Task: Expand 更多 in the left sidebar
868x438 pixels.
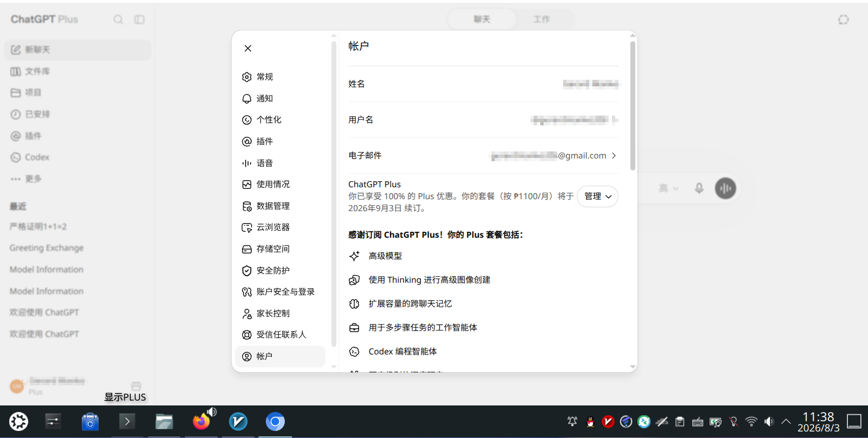Action: (x=78, y=179)
